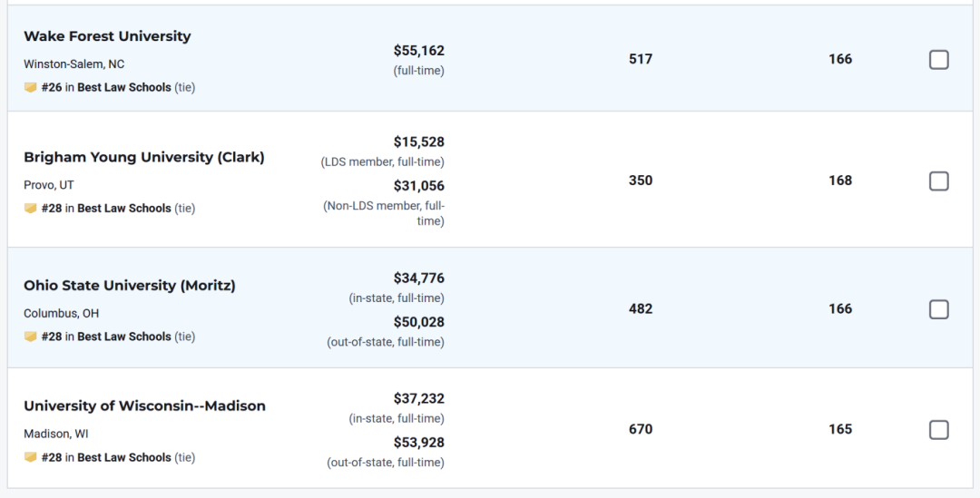Click the $15,528 LDS member tuition
This screenshot has height=498, width=980.
point(418,142)
